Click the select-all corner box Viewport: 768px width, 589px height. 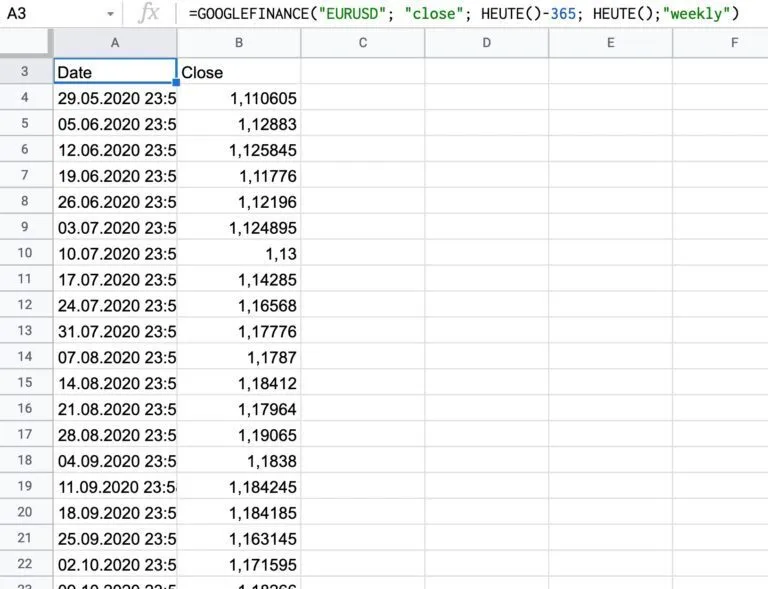[25, 43]
